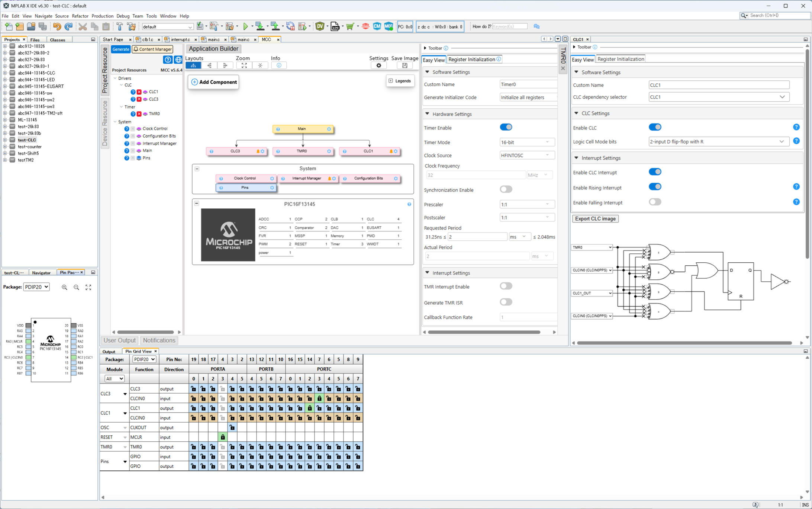
Task: Toggle Enable Rising Interrupt switch
Action: coord(655,187)
